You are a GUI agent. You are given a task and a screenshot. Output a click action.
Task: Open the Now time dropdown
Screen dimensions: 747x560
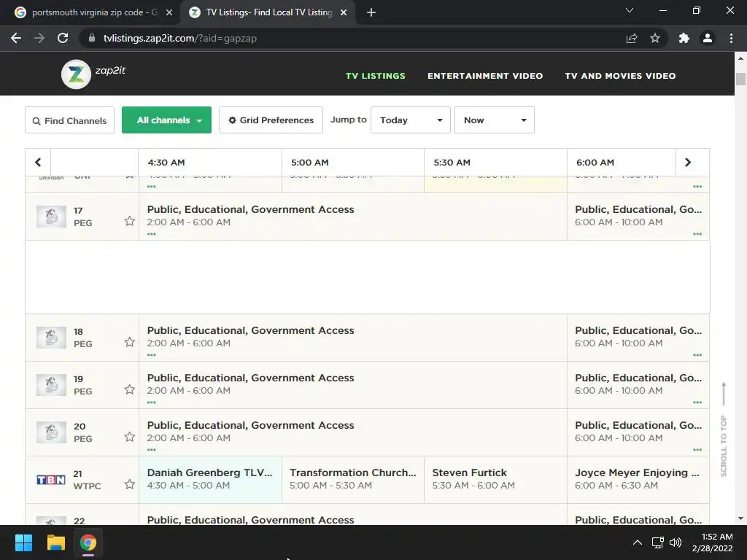tap(495, 120)
